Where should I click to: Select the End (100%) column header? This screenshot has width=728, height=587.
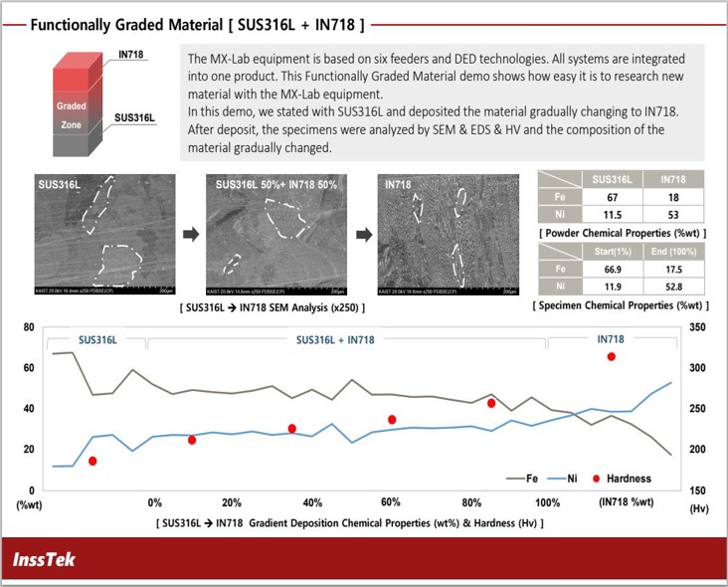(673, 252)
